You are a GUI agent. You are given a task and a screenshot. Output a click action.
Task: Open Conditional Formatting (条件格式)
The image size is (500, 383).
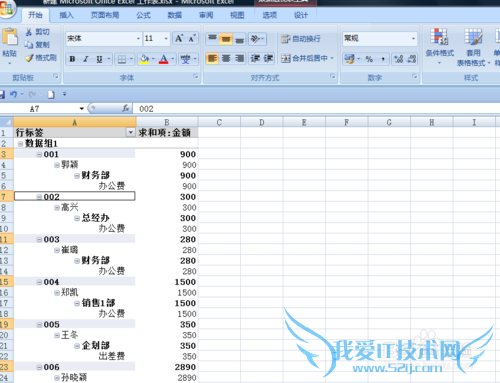coord(439,46)
